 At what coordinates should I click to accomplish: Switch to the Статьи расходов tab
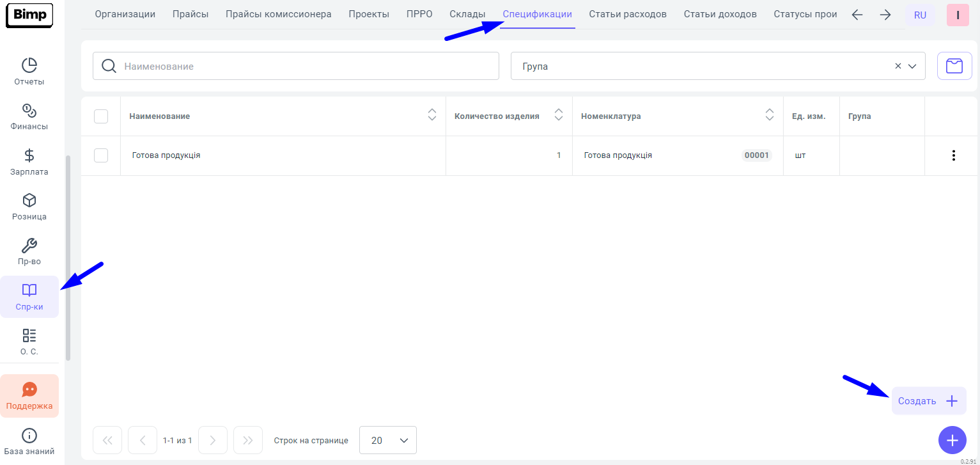click(627, 14)
